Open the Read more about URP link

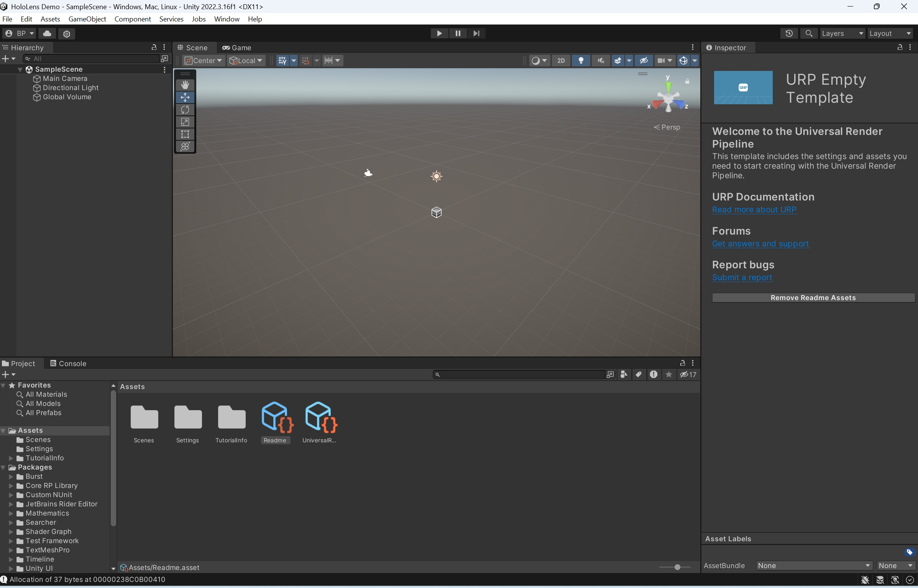tap(754, 210)
